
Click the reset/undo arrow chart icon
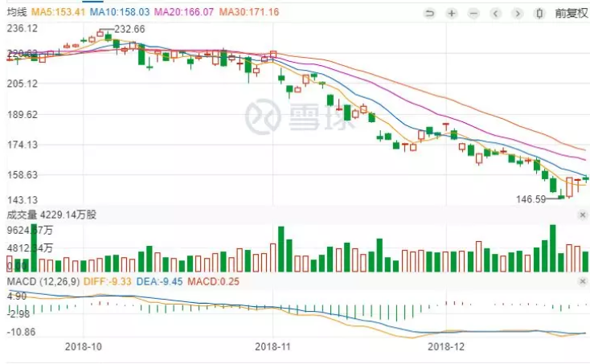coord(429,13)
